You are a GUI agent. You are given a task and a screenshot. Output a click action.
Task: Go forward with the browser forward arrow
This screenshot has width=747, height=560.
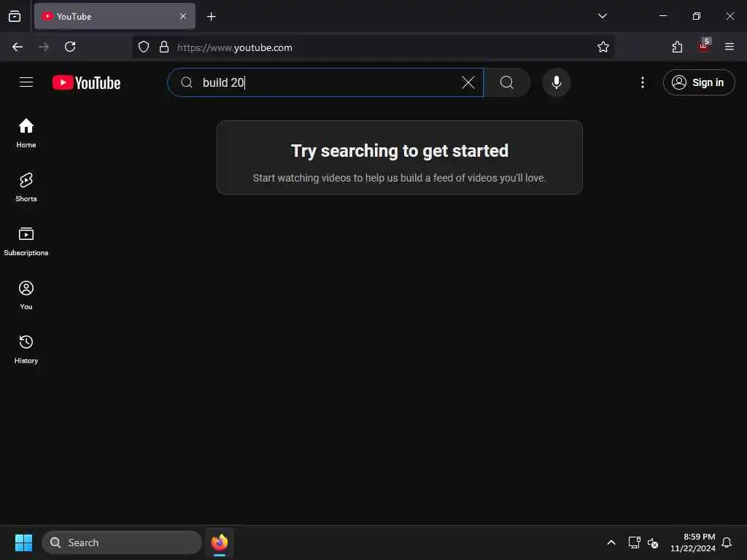(x=44, y=47)
